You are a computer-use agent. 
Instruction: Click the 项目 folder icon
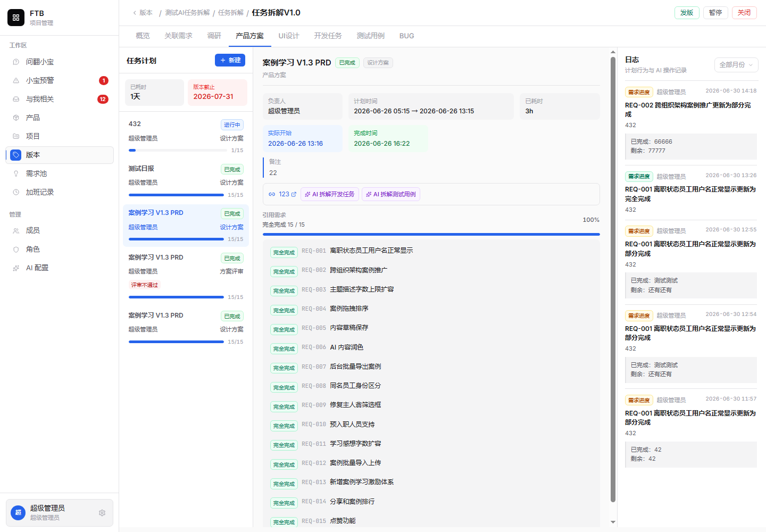tap(16, 137)
